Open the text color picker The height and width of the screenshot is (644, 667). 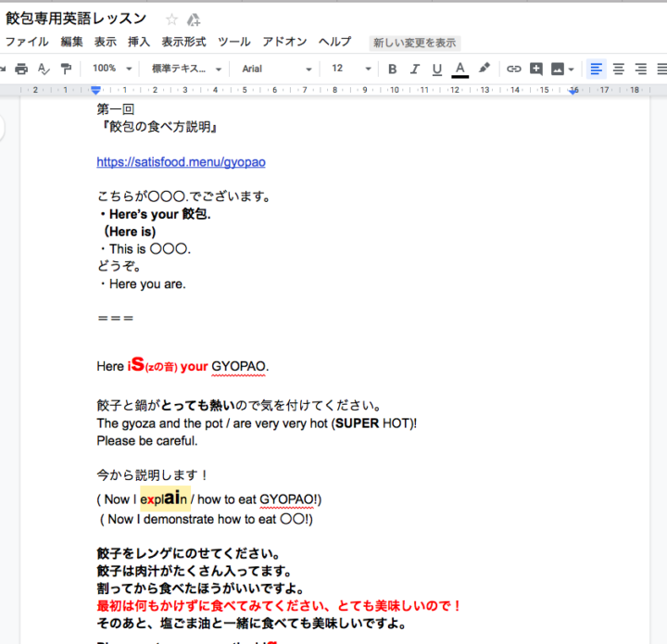point(459,69)
